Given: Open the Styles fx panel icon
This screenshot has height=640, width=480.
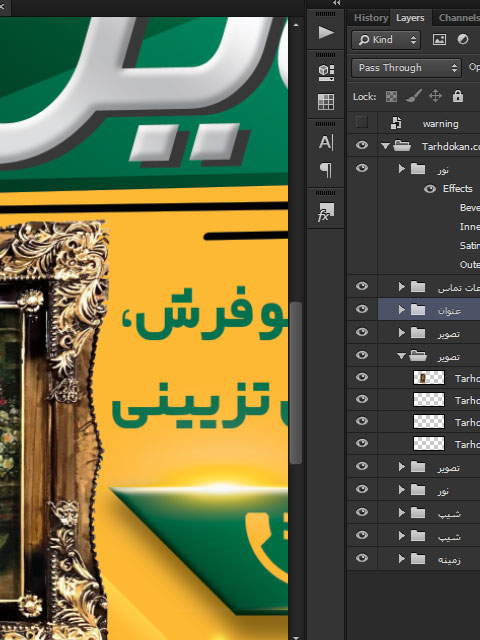Looking at the screenshot, I should click(x=326, y=212).
